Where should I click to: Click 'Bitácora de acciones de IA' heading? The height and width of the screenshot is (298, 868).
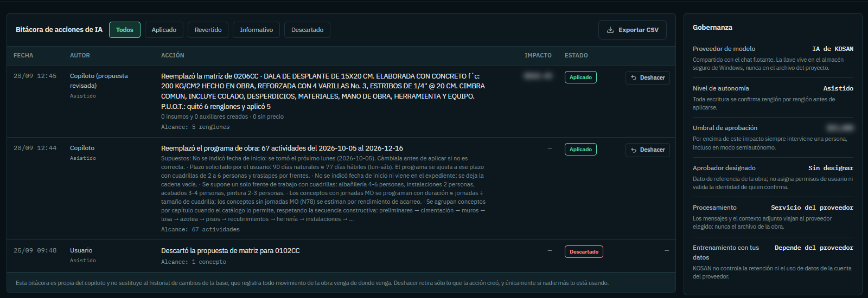(x=59, y=30)
